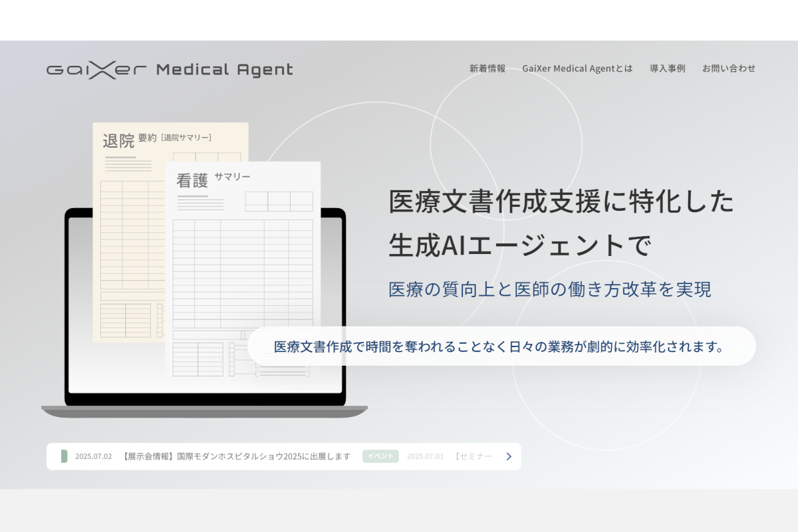
Task: View the 導入事例 section
Action: click(666, 68)
